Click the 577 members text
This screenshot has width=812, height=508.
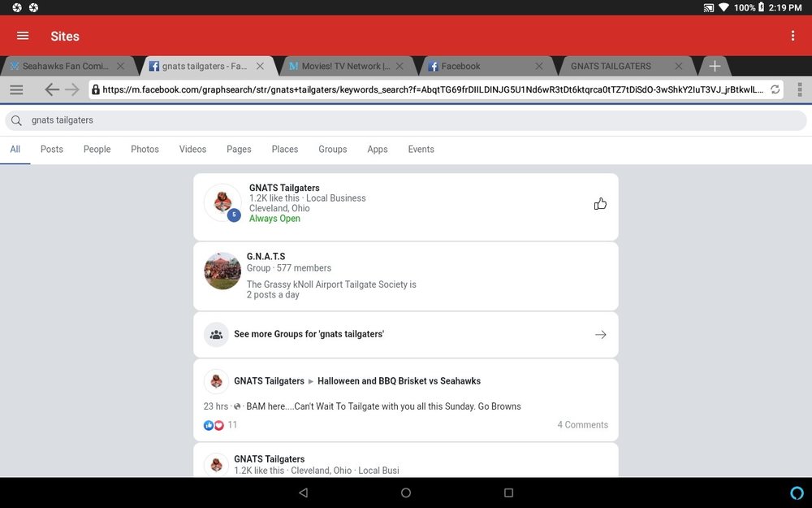click(x=304, y=268)
